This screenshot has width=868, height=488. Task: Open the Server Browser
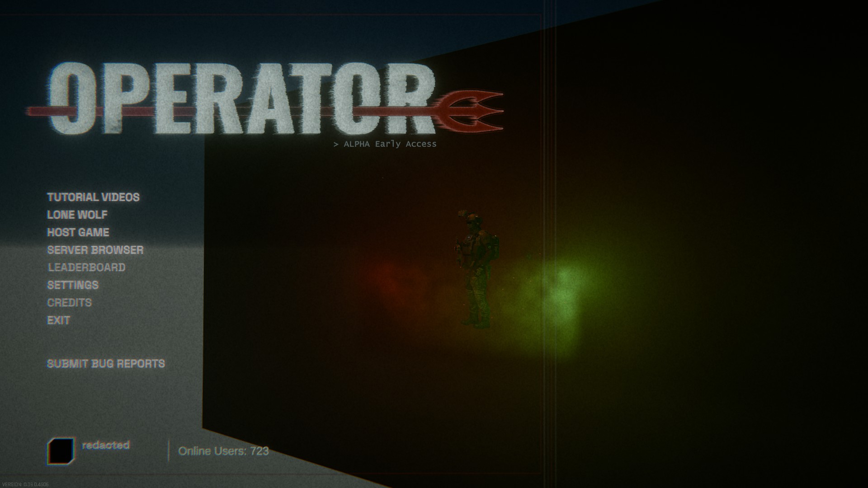point(95,250)
